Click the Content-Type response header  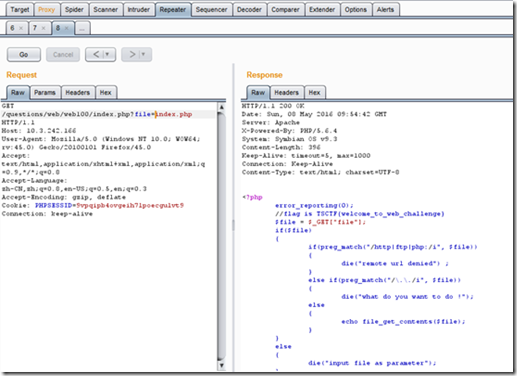click(x=320, y=172)
